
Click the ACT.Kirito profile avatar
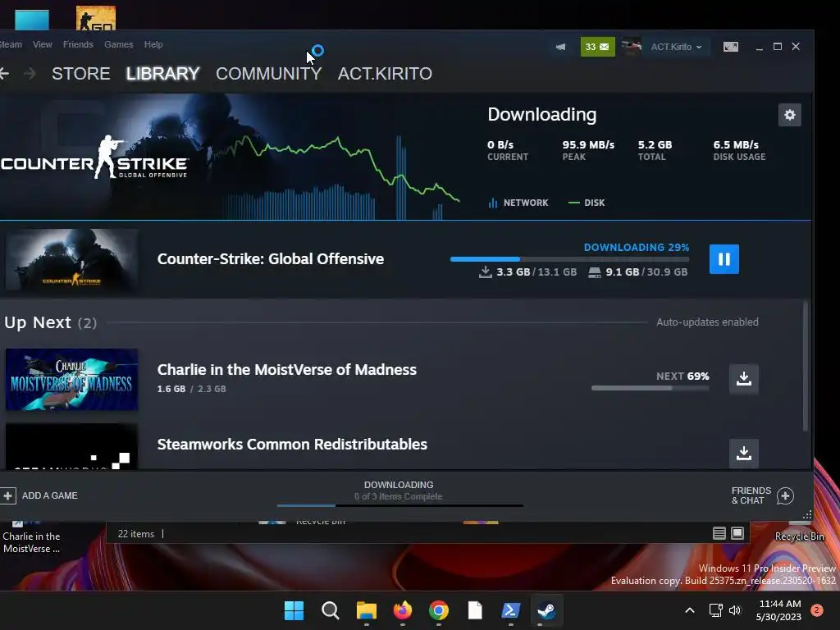click(631, 47)
